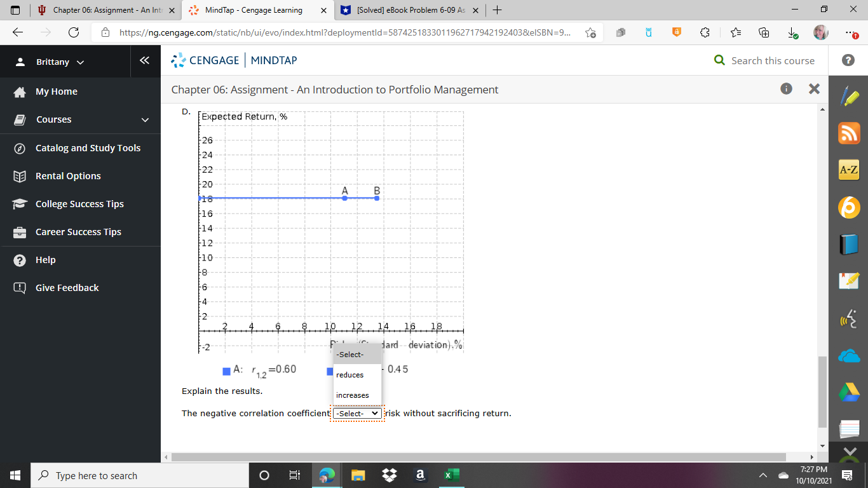Open the blue dictionary book icon
The image size is (868, 488).
tap(848, 244)
